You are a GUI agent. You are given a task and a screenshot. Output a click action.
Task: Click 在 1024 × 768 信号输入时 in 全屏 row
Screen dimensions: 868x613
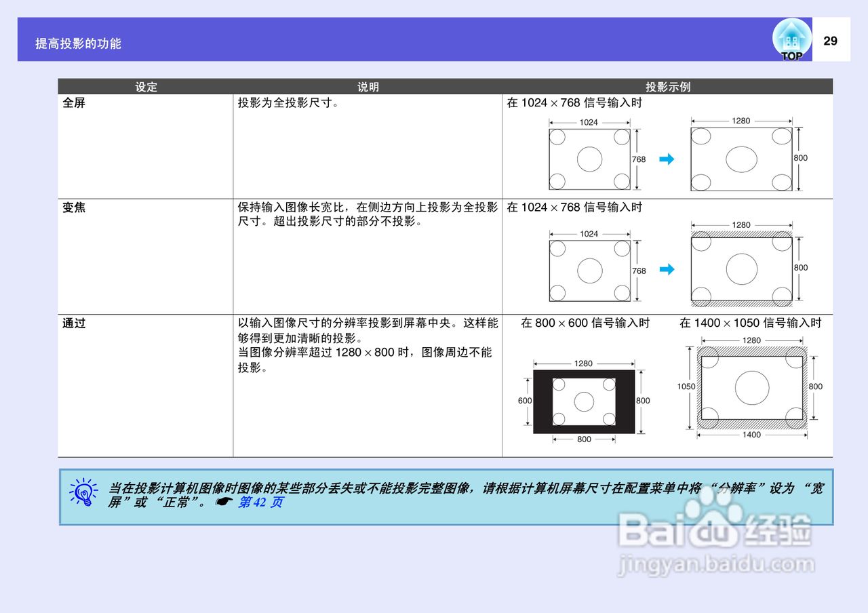tap(574, 103)
